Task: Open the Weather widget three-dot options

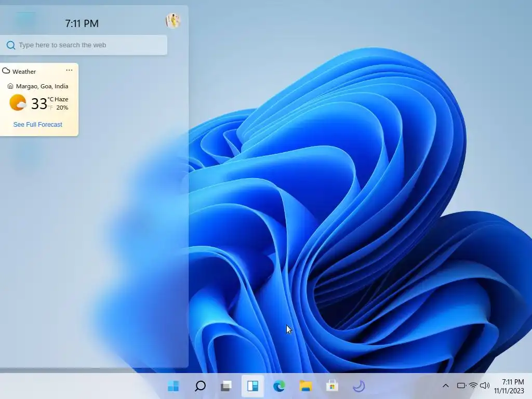Action: point(69,70)
